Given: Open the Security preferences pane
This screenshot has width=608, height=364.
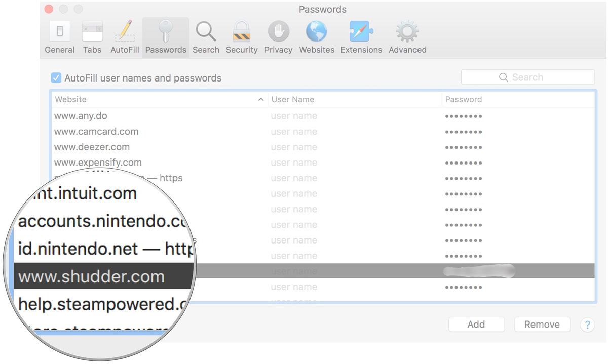Looking at the screenshot, I should coord(241,36).
